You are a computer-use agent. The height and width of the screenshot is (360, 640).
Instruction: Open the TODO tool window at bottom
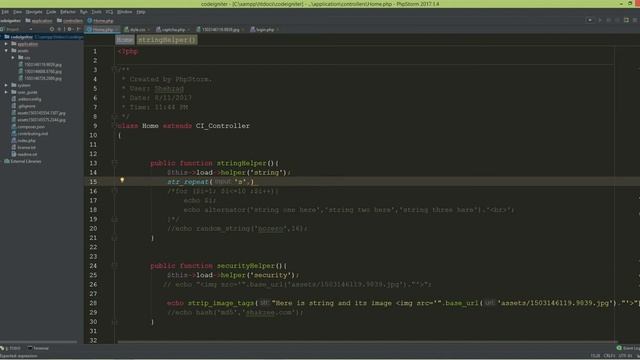pos(11,348)
